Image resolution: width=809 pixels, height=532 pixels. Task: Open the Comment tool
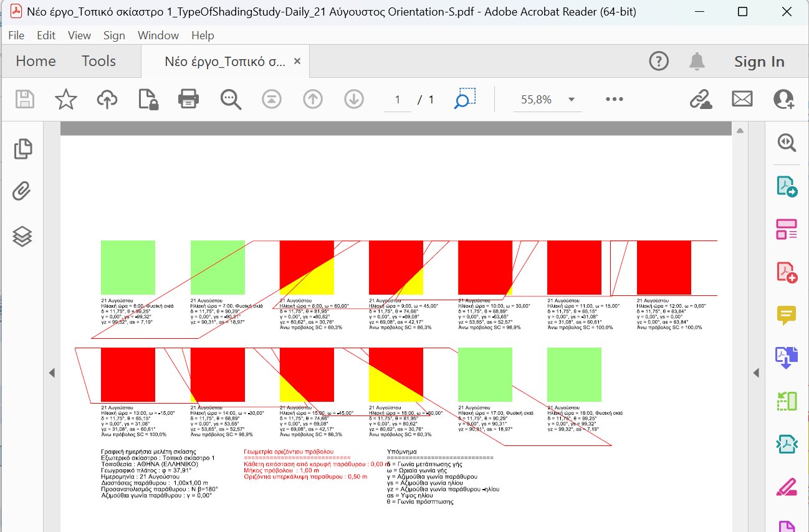coord(787,316)
